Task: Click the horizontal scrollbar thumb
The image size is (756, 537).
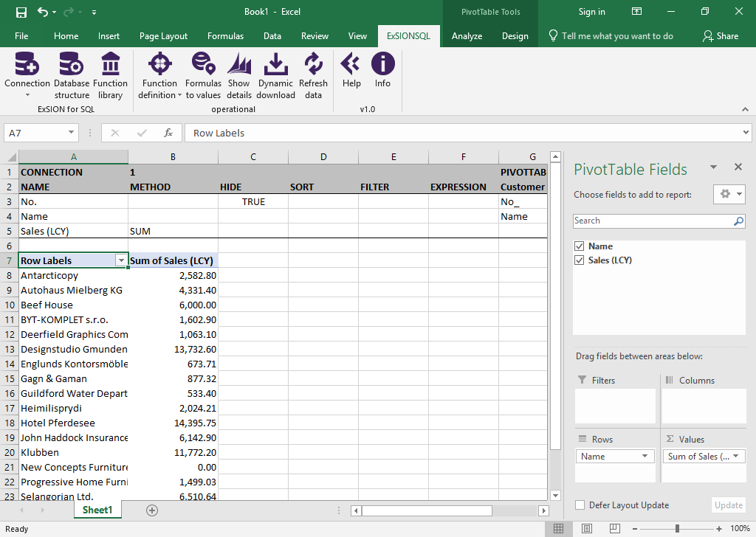Action: tap(427, 510)
